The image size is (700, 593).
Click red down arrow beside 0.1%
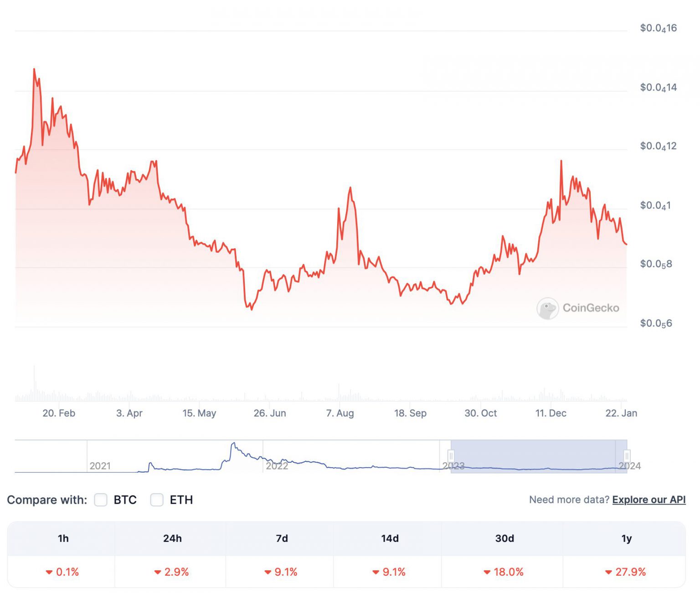point(49,572)
